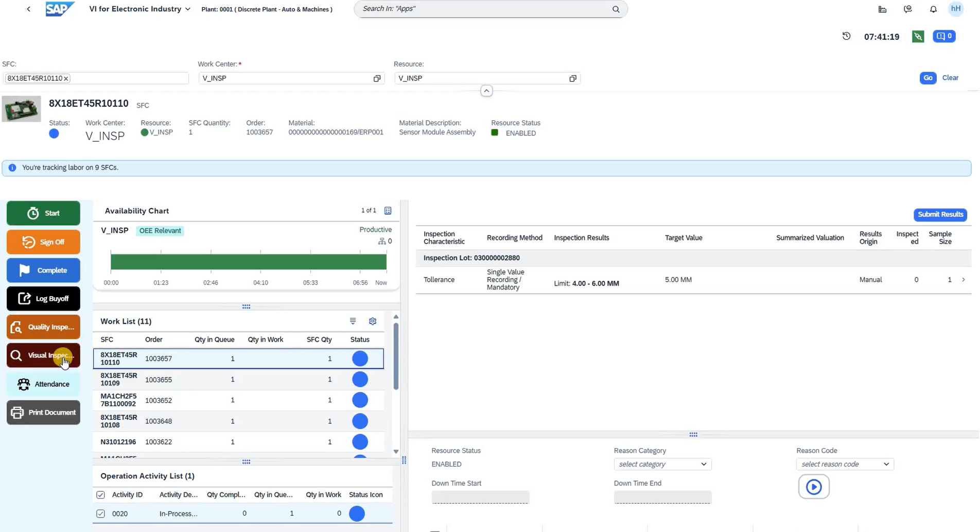Image resolution: width=980 pixels, height=532 pixels.
Task: Open Resource value help icon
Action: pyautogui.click(x=572, y=78)
